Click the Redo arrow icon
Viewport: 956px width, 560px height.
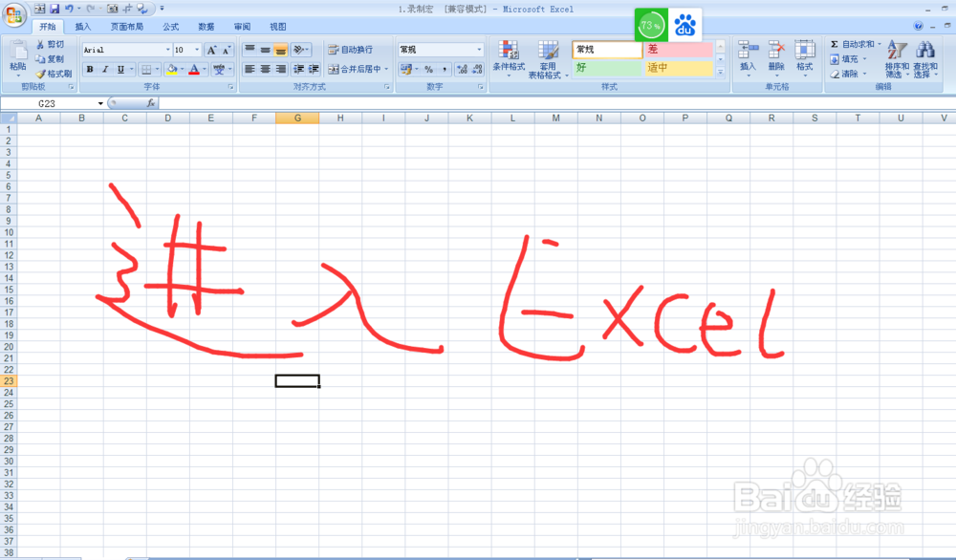(90, 9)
